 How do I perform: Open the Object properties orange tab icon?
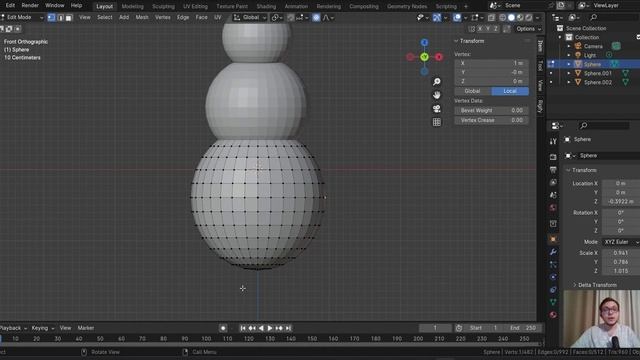pos(553,239)
